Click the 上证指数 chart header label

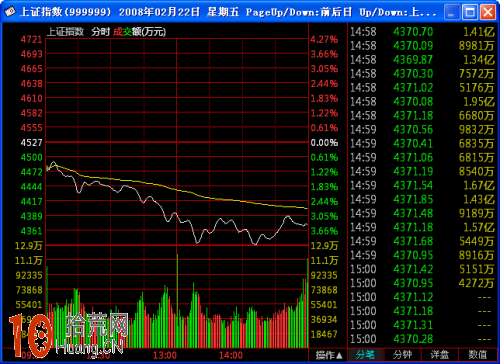tap(65, 32)
